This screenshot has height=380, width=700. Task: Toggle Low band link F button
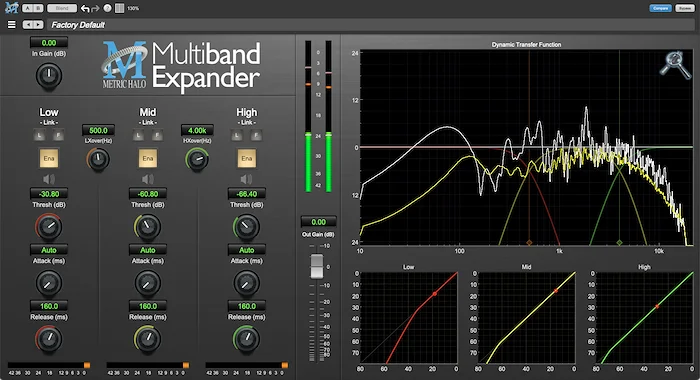click(58, 135)
